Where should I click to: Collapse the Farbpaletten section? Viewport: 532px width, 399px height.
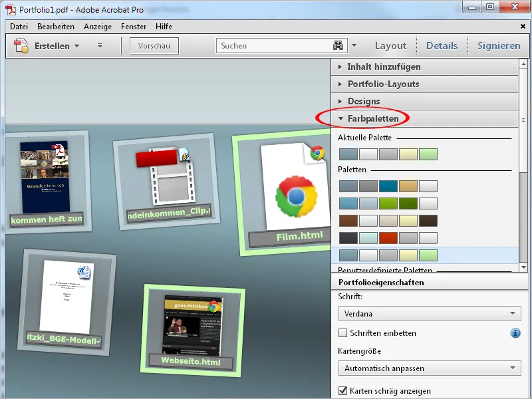pos(425,119)
